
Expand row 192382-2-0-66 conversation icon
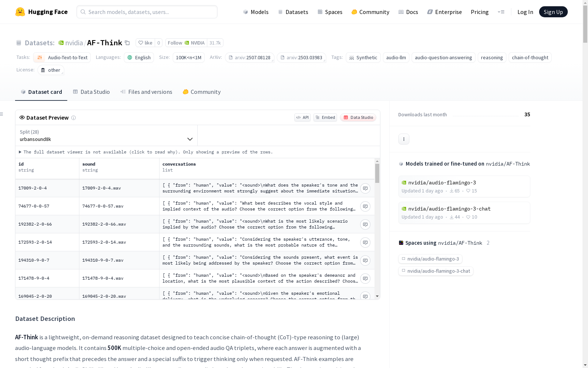coord(365,224)
